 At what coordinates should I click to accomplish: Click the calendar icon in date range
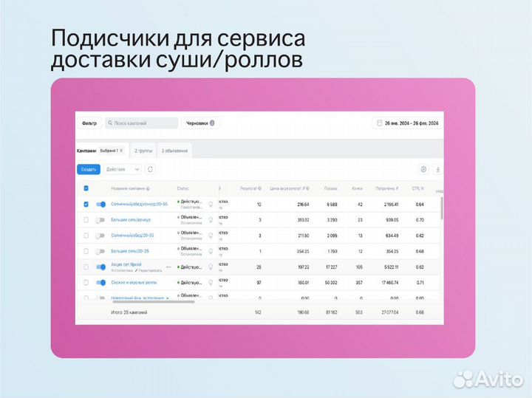379,123
